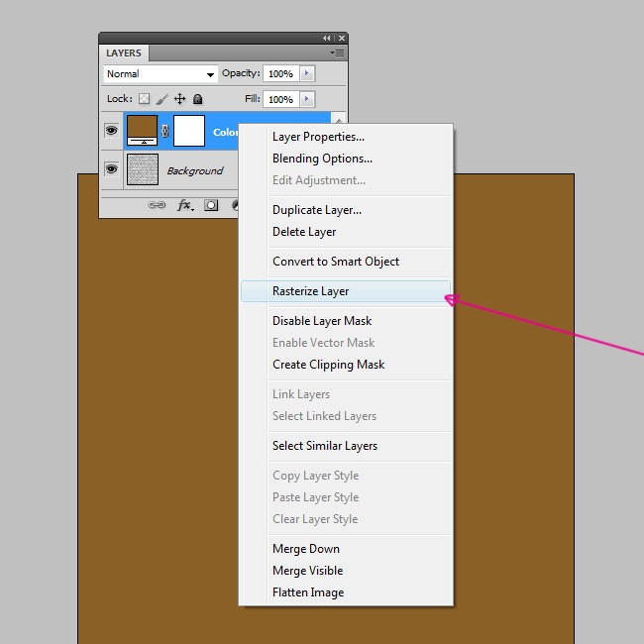The image size is (644, 644).
Task: Open the Normal blend mode dropdown
Action: click(161, 74)
